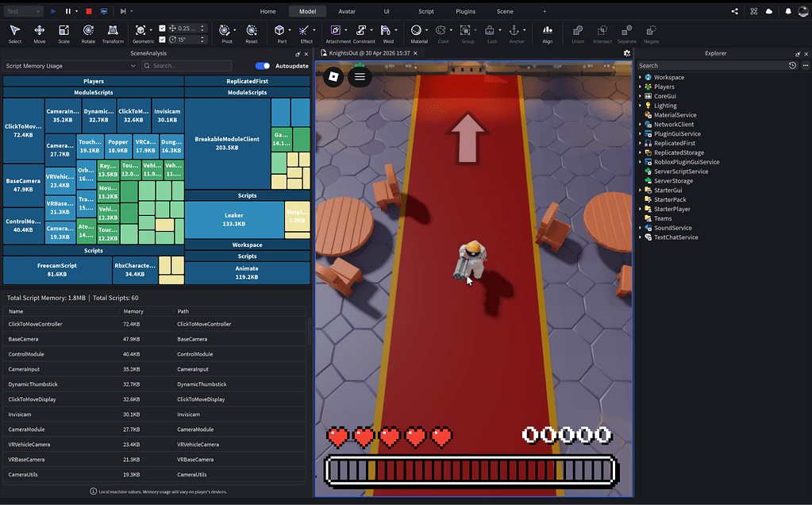The width and height of the screenshot is (812, 505).
Task: Click the Lock tool icon
Action: click(x=490, y=30)
